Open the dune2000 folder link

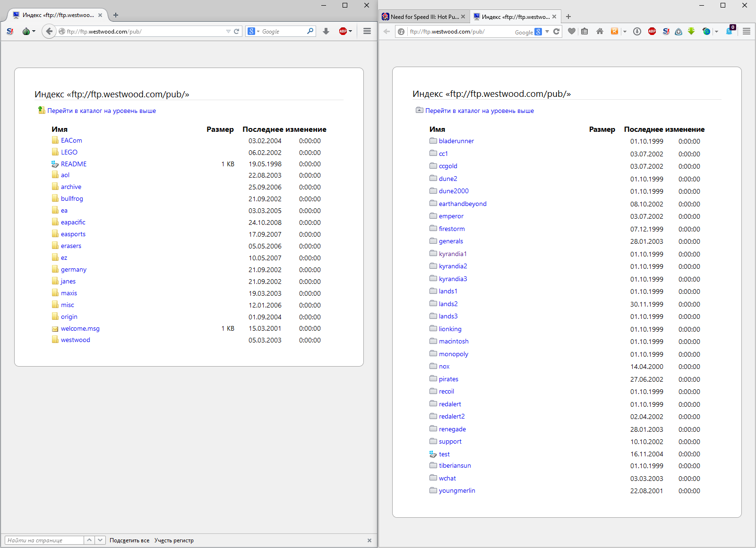coord(454,191)
